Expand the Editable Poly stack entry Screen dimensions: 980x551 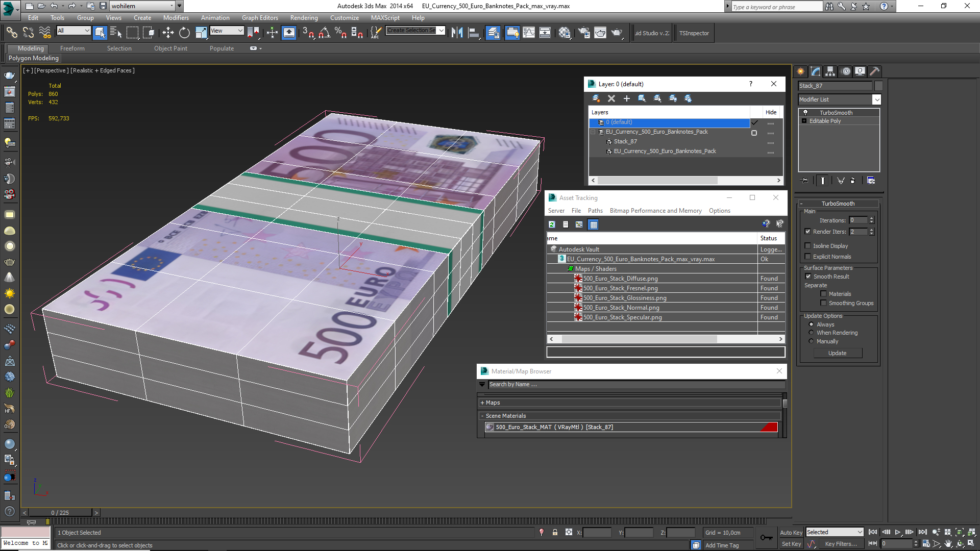click(804, 121)
